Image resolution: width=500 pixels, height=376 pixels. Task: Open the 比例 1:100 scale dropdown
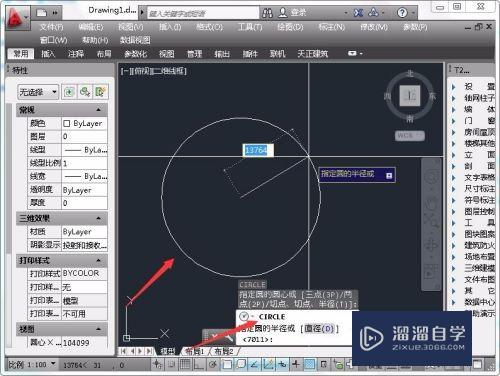tap(32, 364)
